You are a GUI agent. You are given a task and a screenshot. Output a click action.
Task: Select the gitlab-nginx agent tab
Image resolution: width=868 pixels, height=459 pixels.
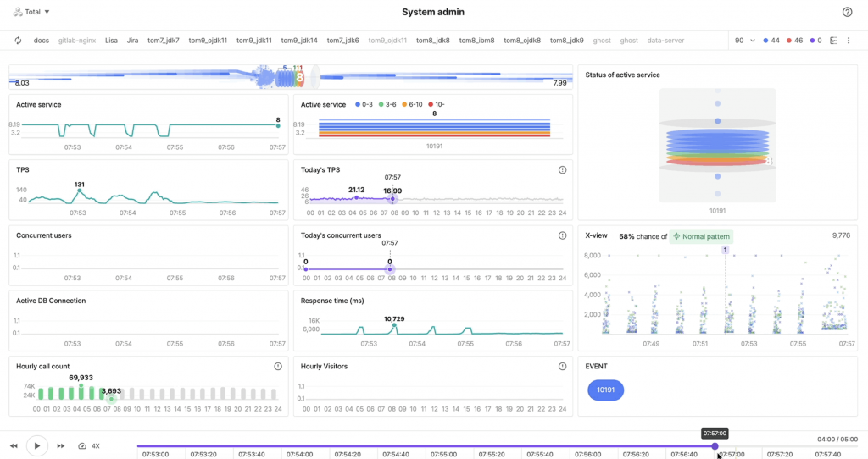click(77, 41)
